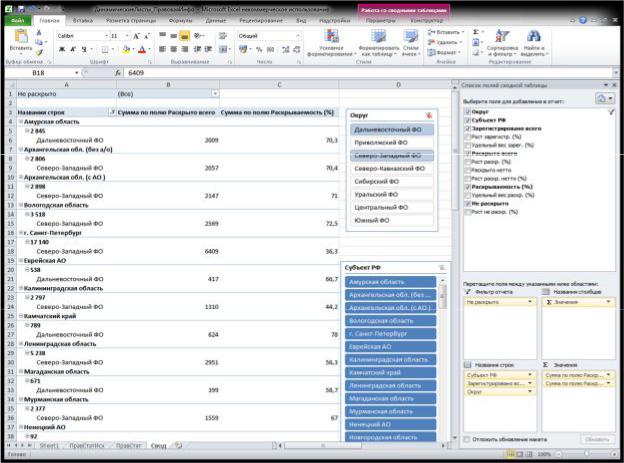Click the Format Painter brush icon
Image resolution: width=624 pixels, height=463 pixels.
(39, 52)
